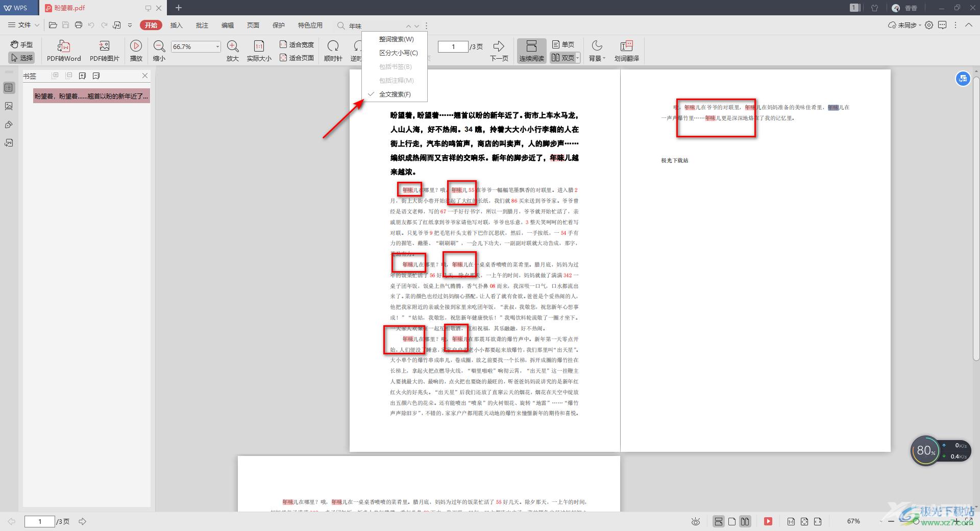Click the Save icon in quick toolbar

point(65,25)
